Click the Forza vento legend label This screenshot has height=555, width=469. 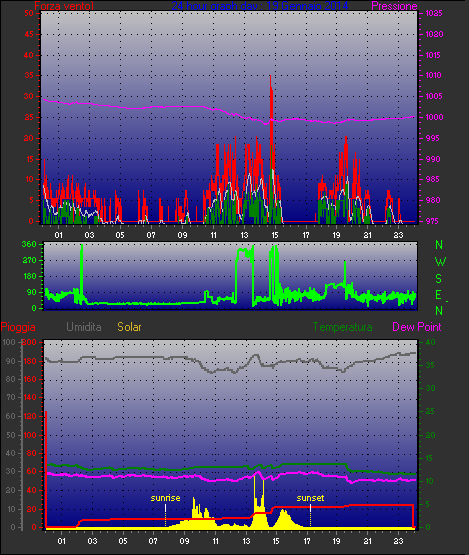pos(64,5)
